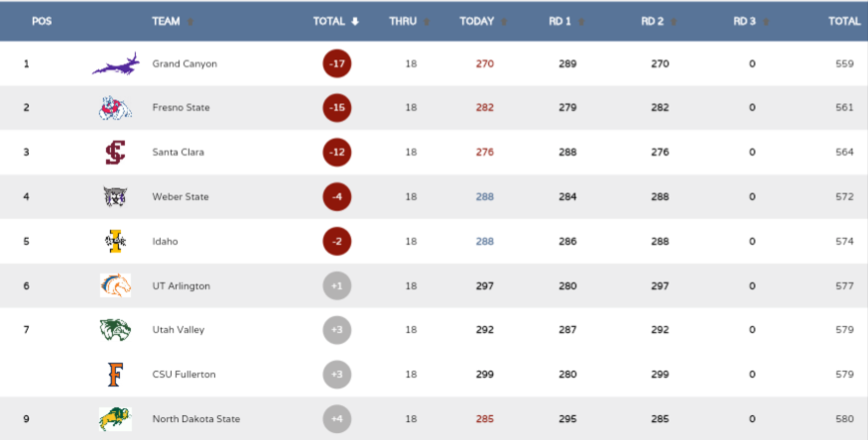Screen dimensions: 868x440
Task: Open the Fresno State team link
Action: pos(181,108)
